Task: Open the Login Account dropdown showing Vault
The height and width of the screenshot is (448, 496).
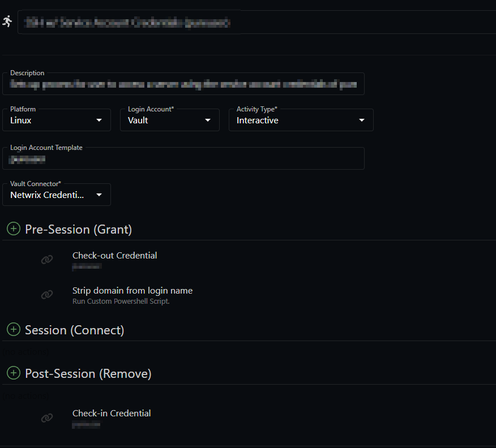Action: (x=169, y=120)
